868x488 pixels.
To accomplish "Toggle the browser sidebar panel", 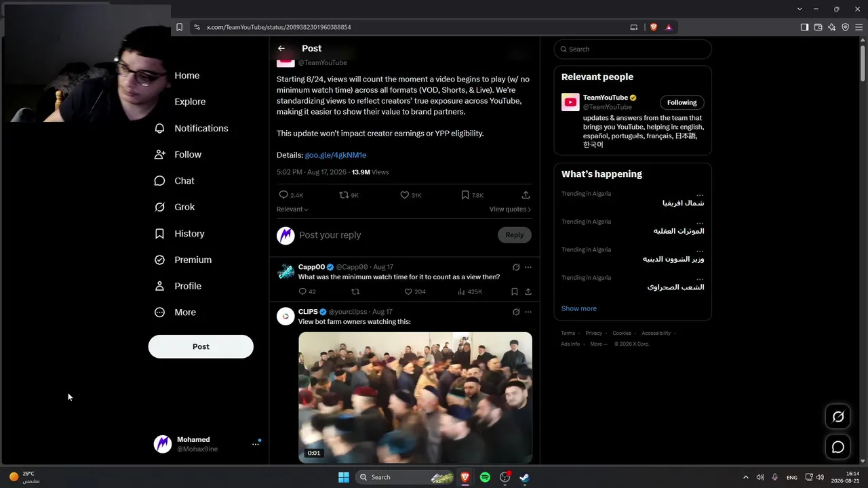I will 804,27.
